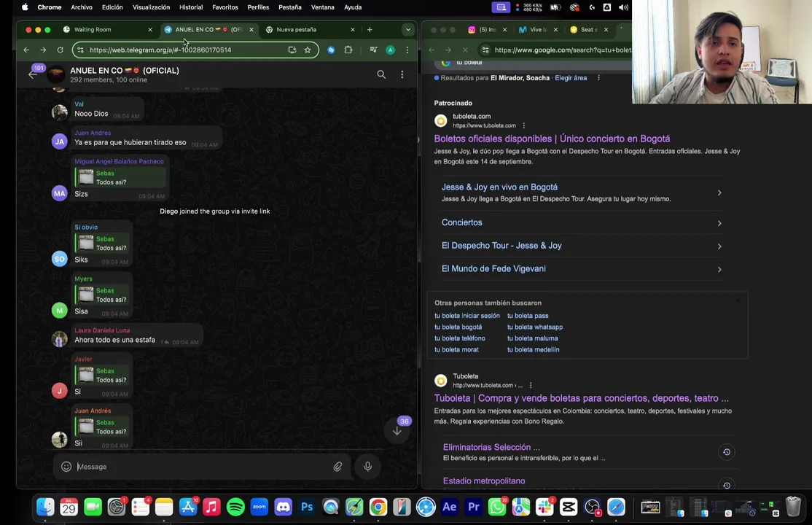Reload the Telegram web page
This screenshot has height=525, width=812.
click(60, 50)
